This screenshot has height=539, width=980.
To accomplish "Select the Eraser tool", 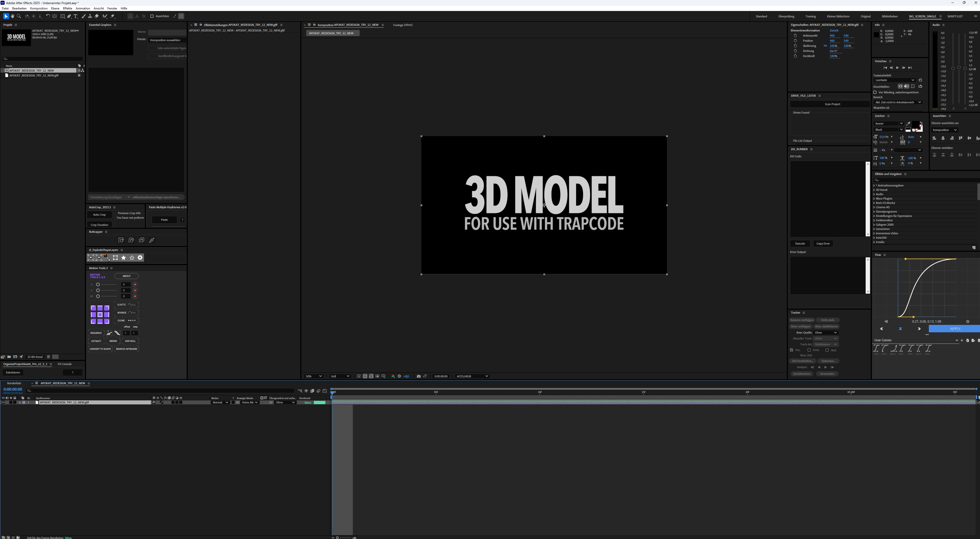I will click(x=97, y=16).
